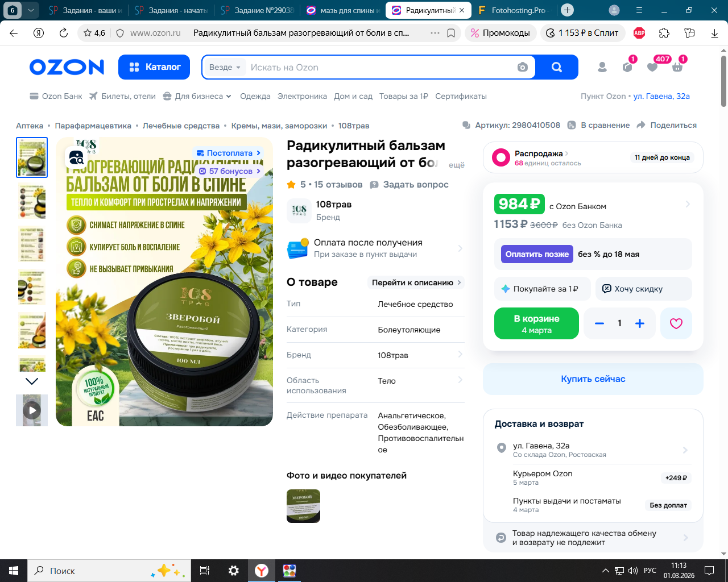Open Дом и сад section
The height and width of the screenshot is (582, 728).
353,96
